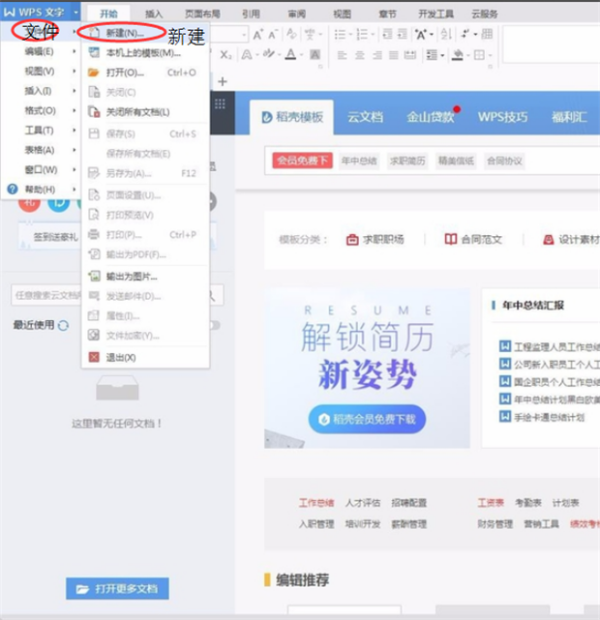Click the 求职职场 category link

click(x=375, y=240)
